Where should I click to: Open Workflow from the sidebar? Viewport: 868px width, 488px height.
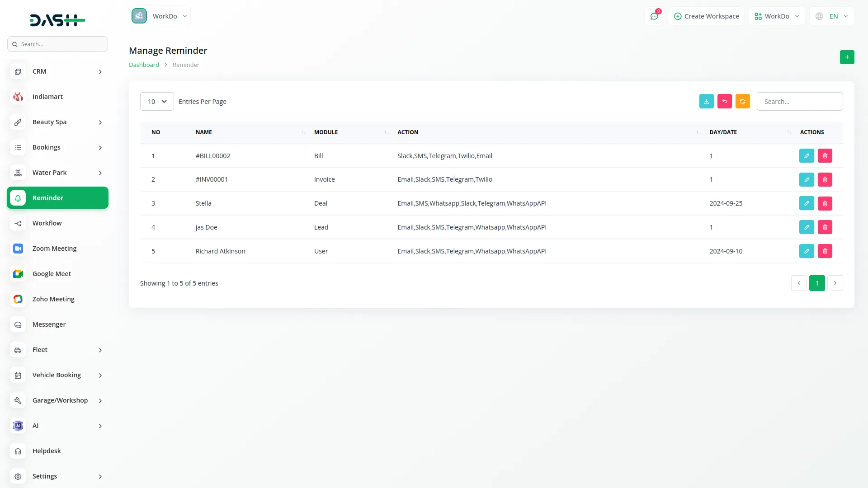click(x=47, y=223)
